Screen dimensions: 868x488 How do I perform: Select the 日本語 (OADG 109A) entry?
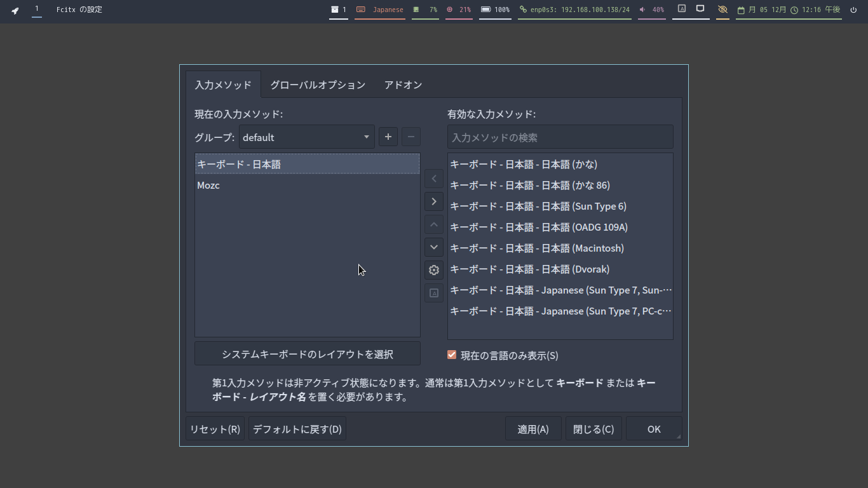pos(560,227)
